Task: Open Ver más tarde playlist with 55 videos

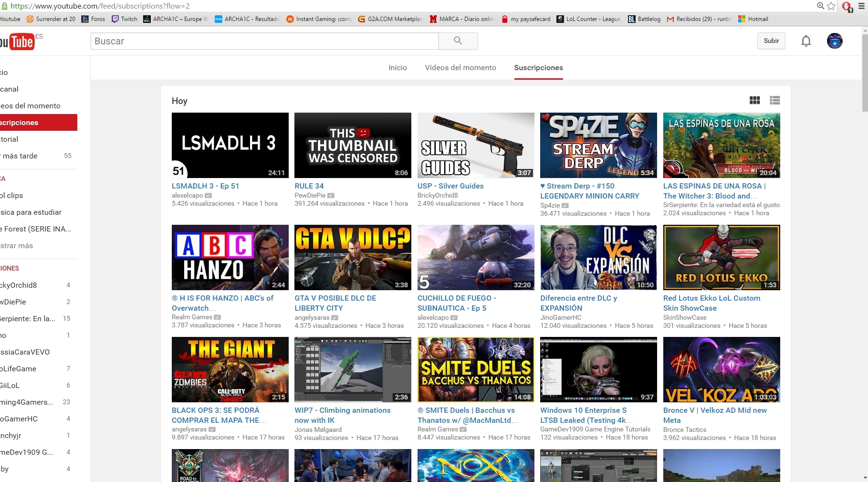Action: point(38,156)
